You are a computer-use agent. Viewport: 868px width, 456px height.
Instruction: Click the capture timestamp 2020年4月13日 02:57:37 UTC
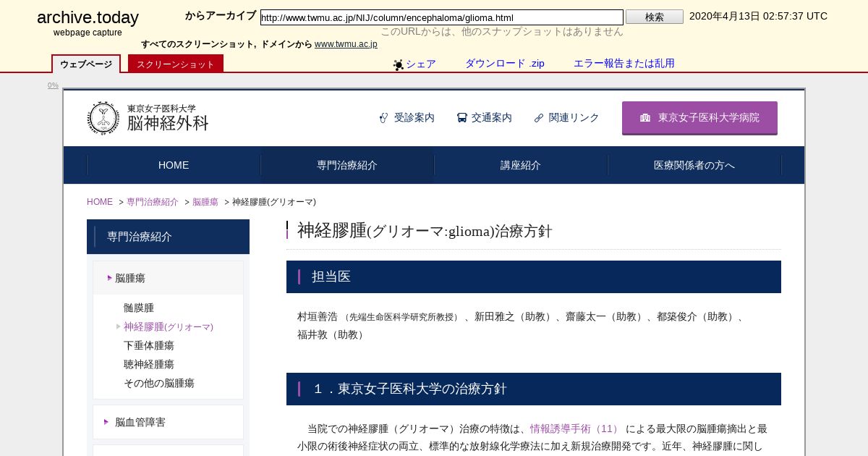pos(758,16)
